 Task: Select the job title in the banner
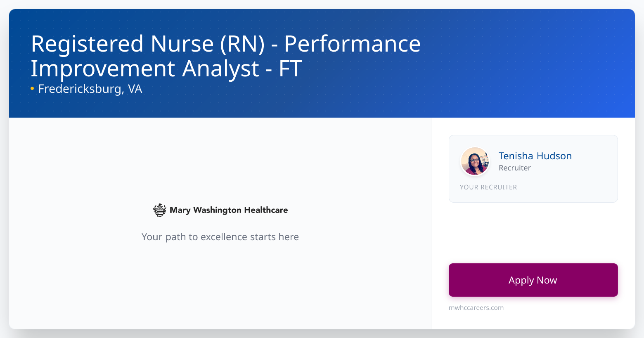pos(225,56)
